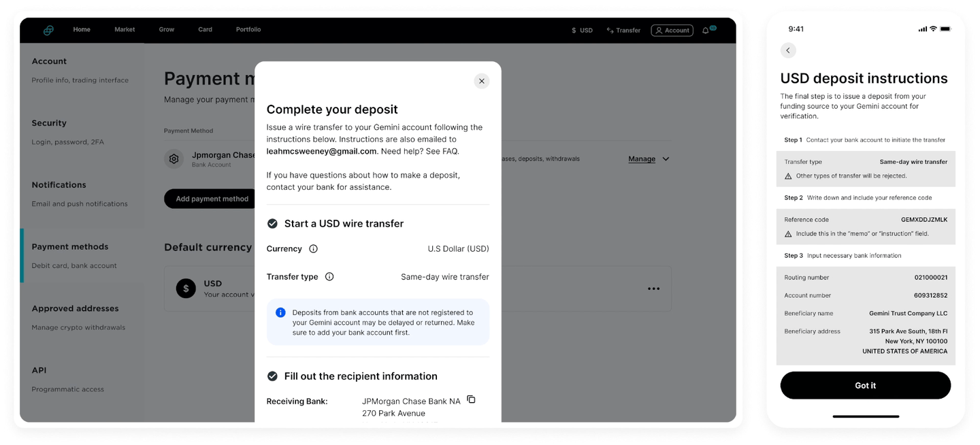Click the Currency info icon
This screenshot has width=980, height=445.
pyautogui.click(x=313, y=249)
